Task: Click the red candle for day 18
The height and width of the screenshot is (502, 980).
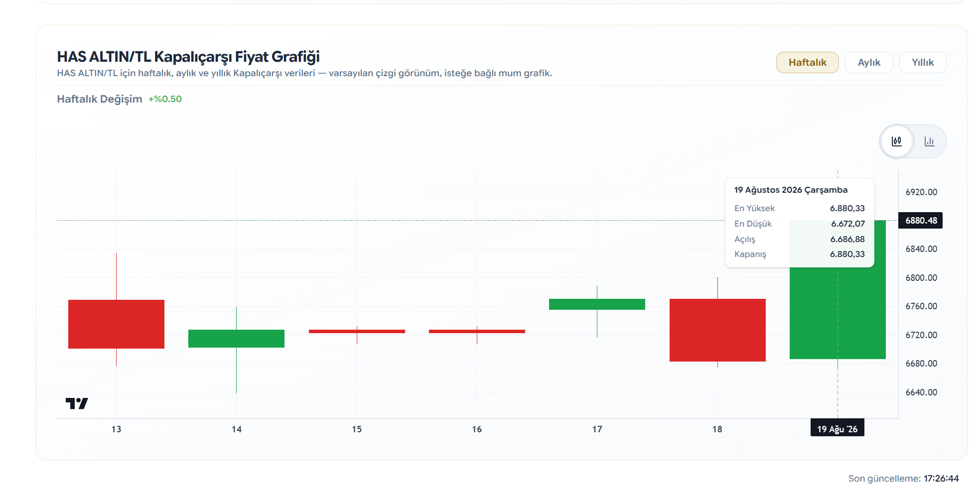Action: coord(717,330)
